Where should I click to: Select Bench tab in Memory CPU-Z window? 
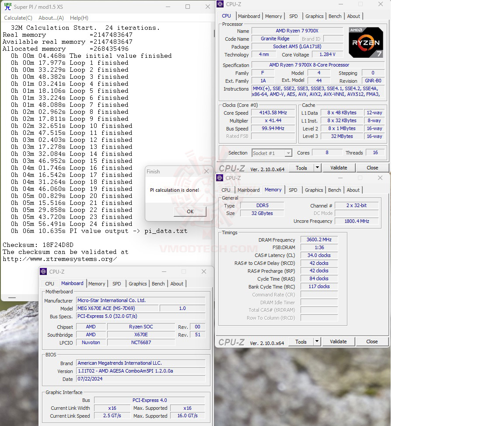pos(334,190)
